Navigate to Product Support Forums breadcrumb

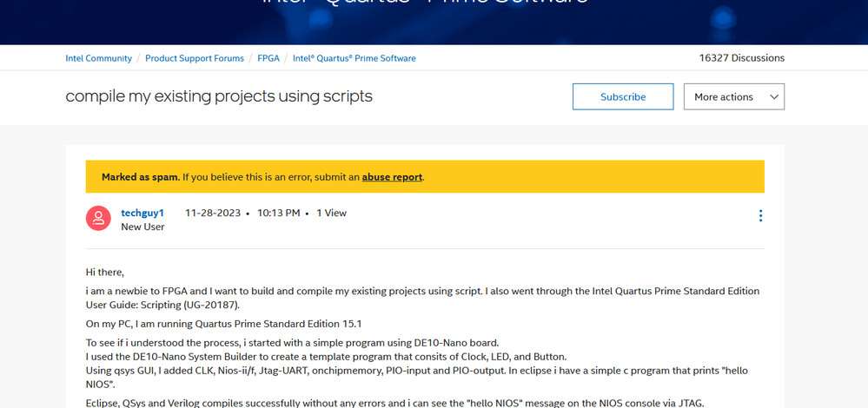(x=195, y=58)
